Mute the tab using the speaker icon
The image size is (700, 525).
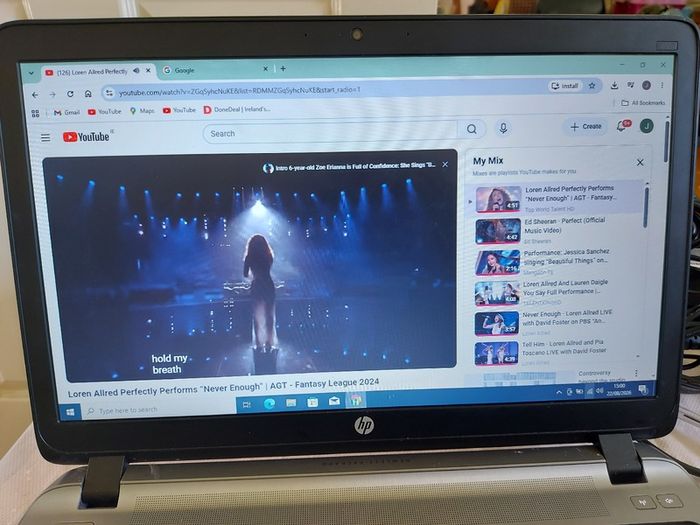click(136, 71)
